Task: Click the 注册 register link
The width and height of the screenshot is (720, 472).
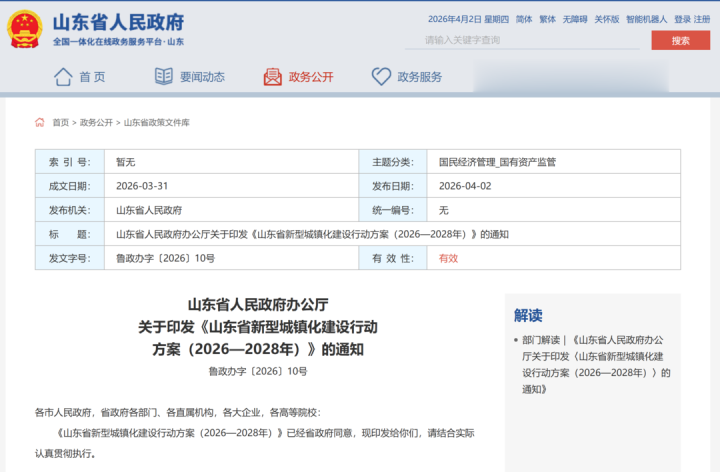Action: (x=702, y=19)
